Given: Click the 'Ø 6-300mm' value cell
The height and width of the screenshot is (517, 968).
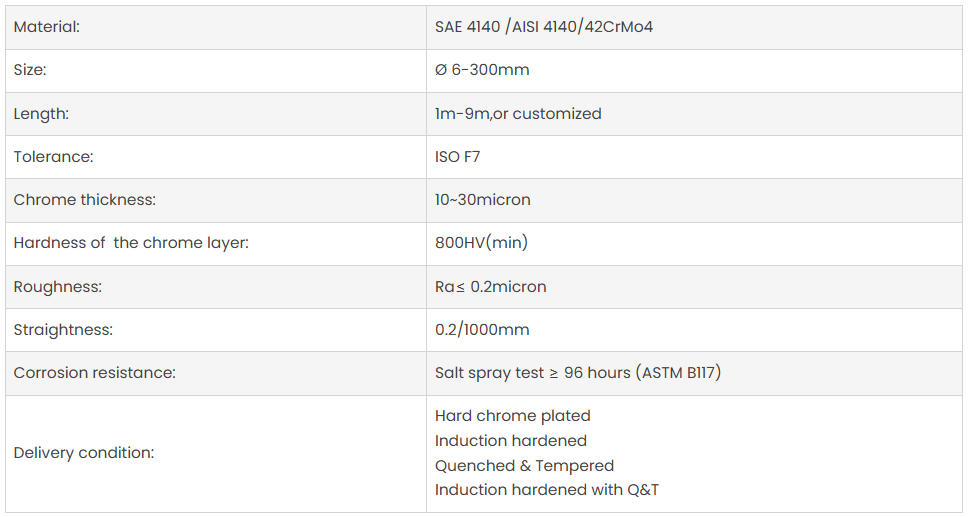Looking at the screenshot, I should click(482, 70).
